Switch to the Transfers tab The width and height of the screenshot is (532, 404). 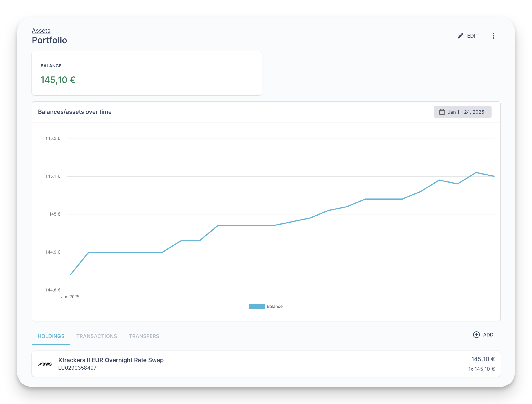(144, 336)
